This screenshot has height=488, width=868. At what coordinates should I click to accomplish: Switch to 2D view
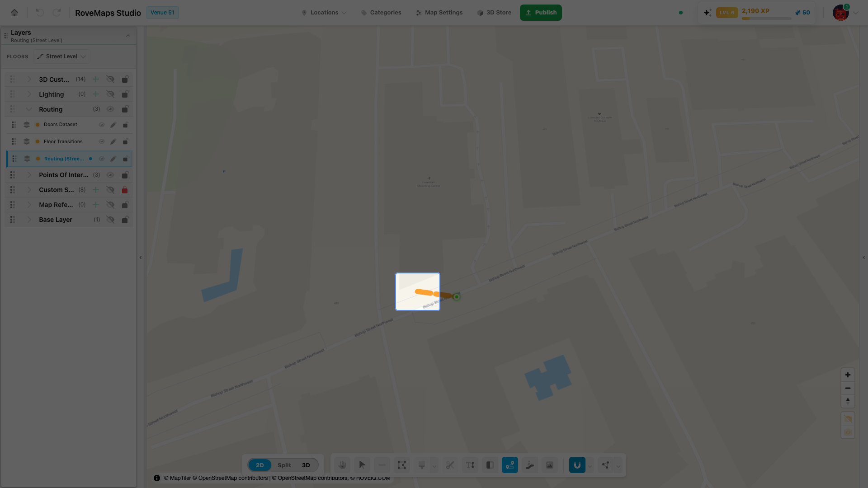point(260,465)
